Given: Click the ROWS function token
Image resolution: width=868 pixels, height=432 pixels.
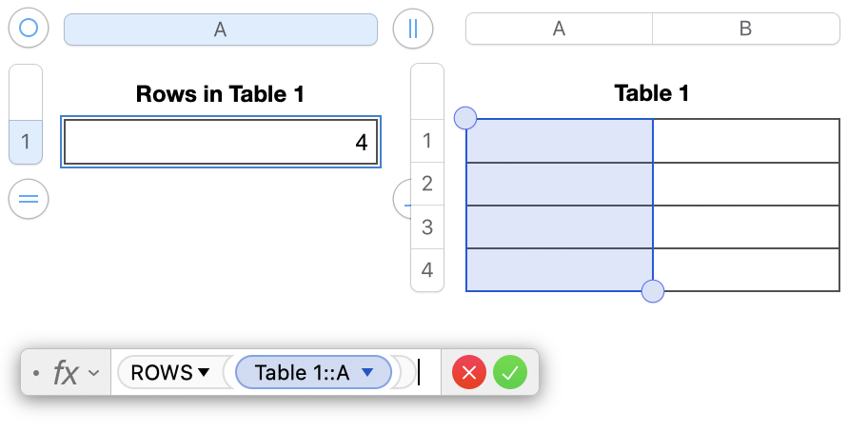Looking at the screenshot, I should point(162,373).
